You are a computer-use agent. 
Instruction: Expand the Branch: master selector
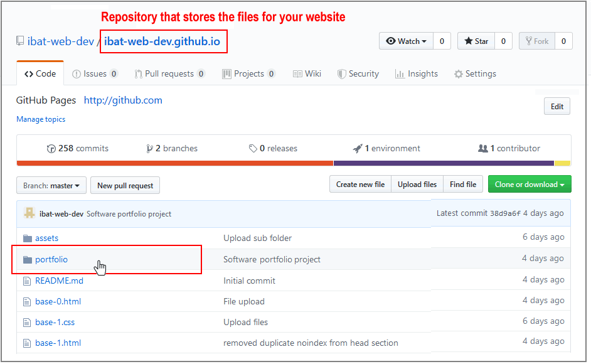[x=51, y=186]
